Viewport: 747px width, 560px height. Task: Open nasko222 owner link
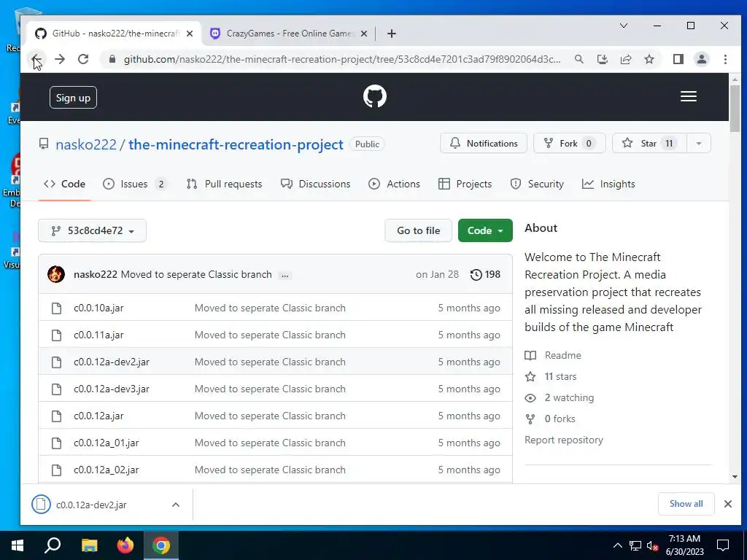86,145
